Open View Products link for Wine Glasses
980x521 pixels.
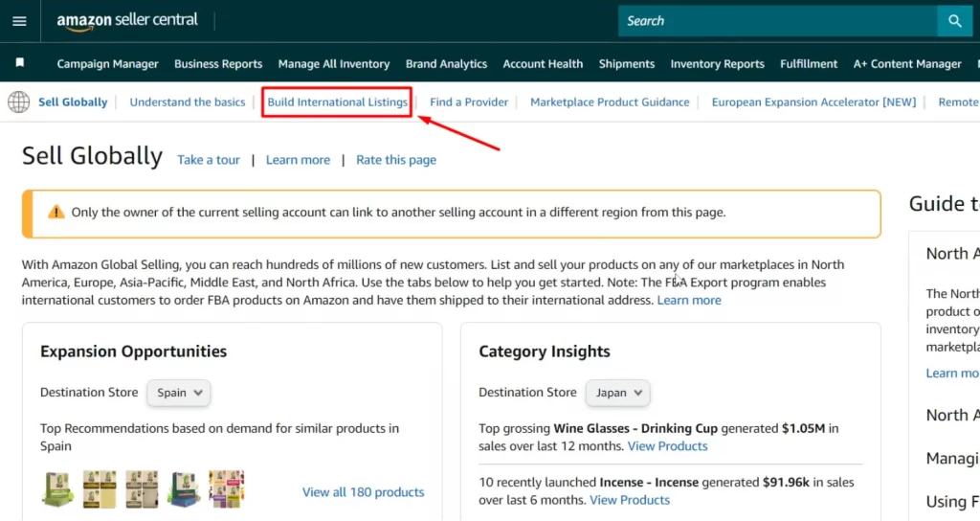pyautogui.click(x=667, y=446)
